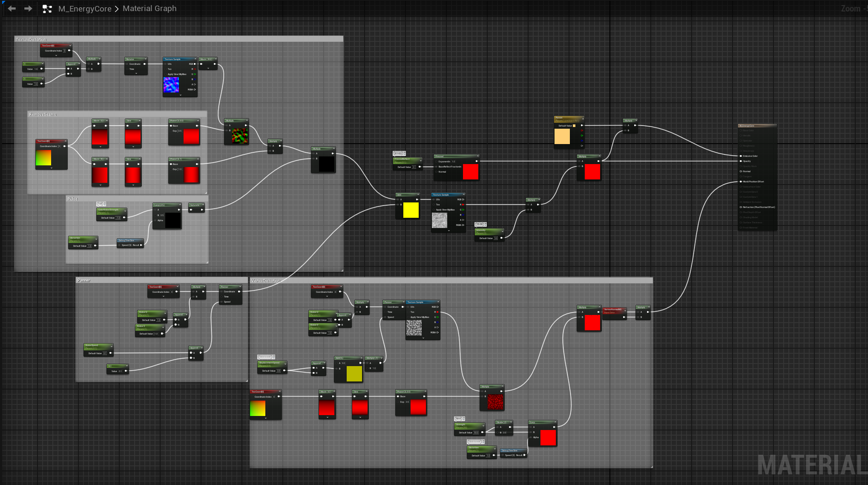Viewport: 868px width, 485px height.
Task: Click the material graph hierarchy icon
Action: point(47,9)
